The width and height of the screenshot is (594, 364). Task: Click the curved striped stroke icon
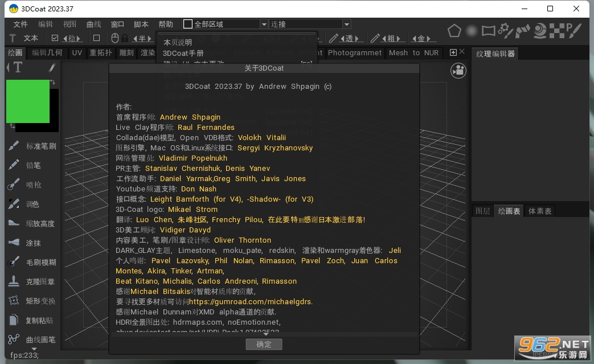point(522,31)
